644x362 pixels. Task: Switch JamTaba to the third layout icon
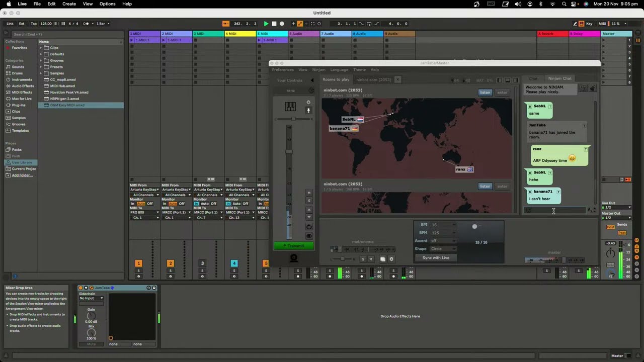point(515,80)
